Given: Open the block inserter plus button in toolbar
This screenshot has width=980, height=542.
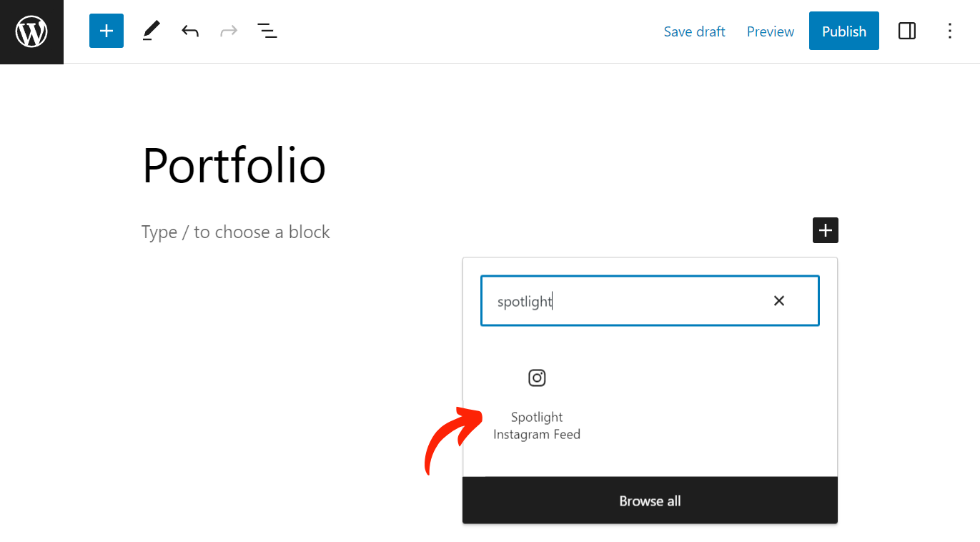Looking at the screenshot, I should (x=107, y=31).
